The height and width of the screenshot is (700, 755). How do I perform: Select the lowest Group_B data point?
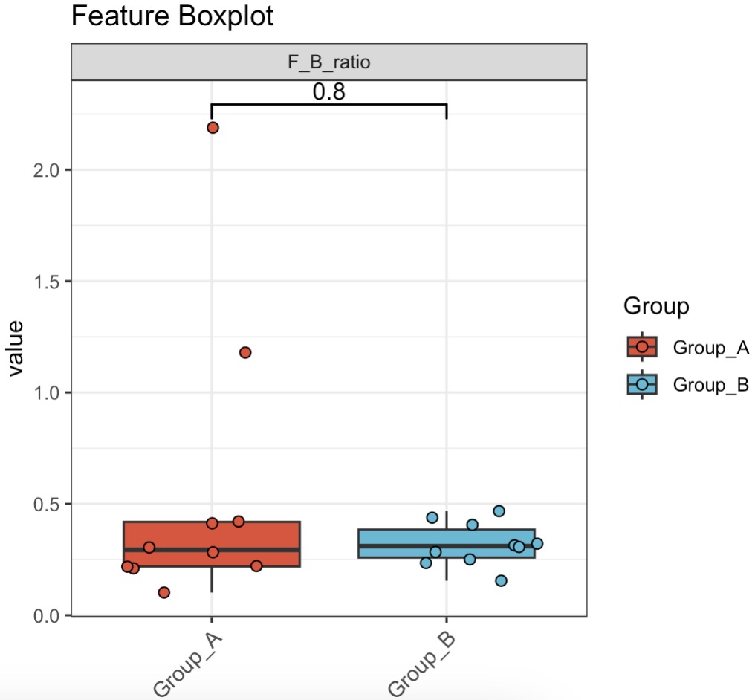pos(501,580)
